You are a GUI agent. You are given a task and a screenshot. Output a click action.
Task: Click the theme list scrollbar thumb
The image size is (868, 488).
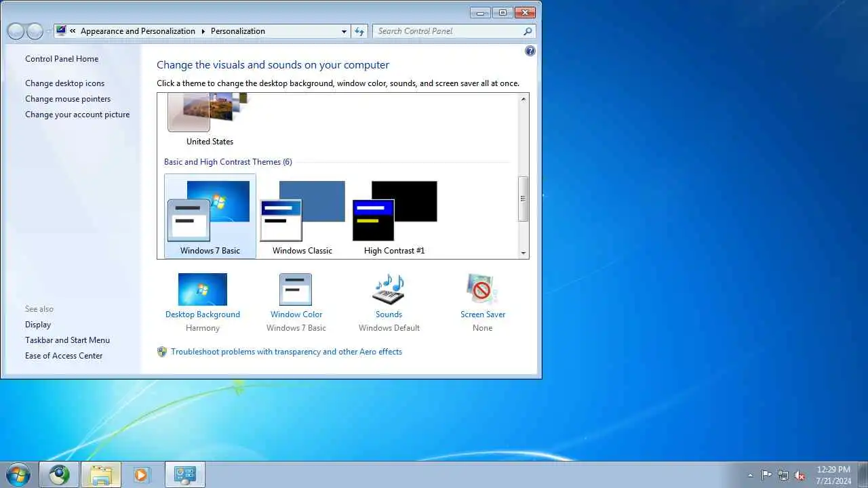[x=523, y=198]
